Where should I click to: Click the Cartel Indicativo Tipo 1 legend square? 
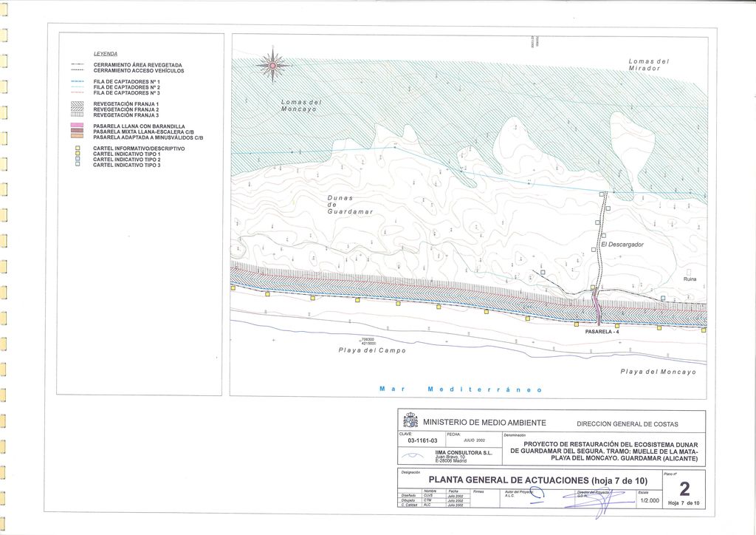point(77,154)
